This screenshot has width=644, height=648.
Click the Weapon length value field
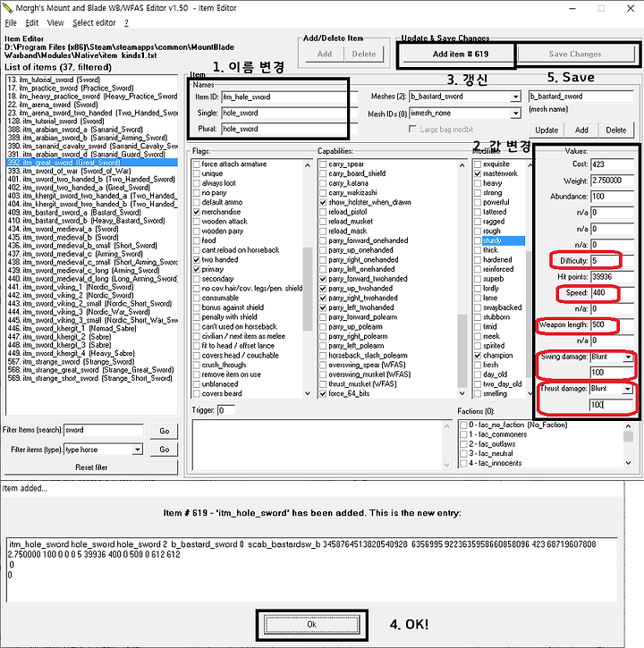click(612, 324)
